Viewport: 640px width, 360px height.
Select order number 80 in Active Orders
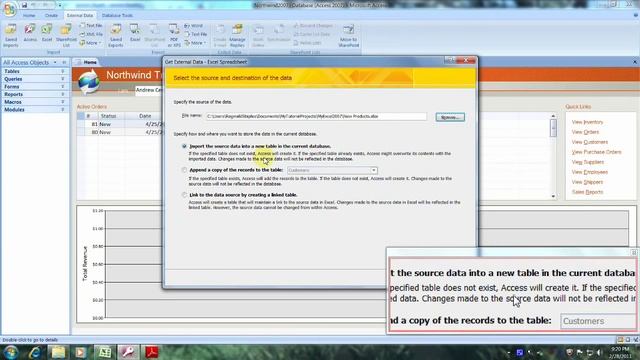[x=95, y=132]
